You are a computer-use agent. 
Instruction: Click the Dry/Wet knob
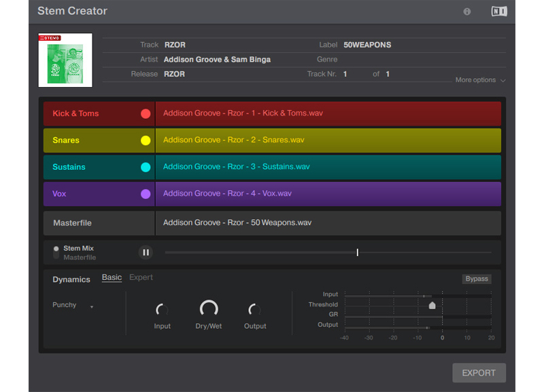point(209,309)
